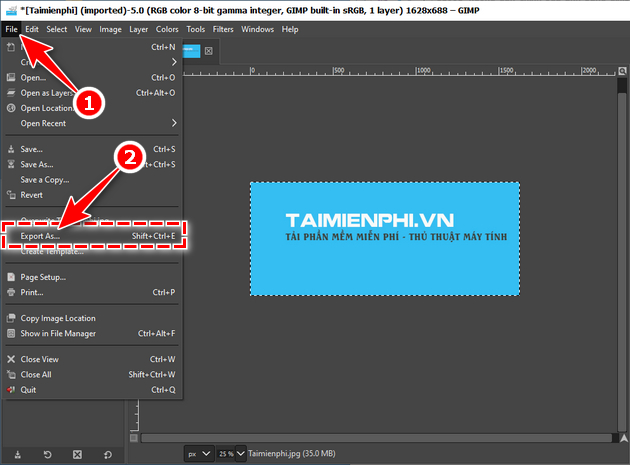Click the Show in File Manager icon

coord(11,333)
